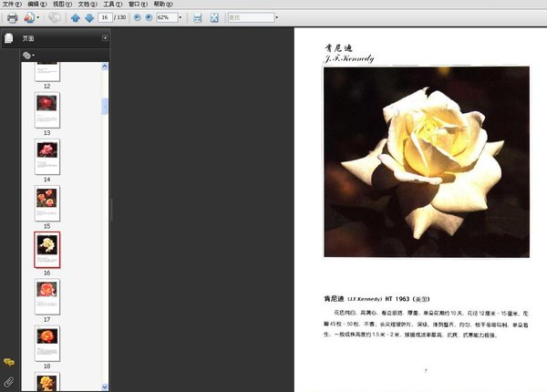
Task: Open the pages panel gear options menu
Action: [28, 55]
